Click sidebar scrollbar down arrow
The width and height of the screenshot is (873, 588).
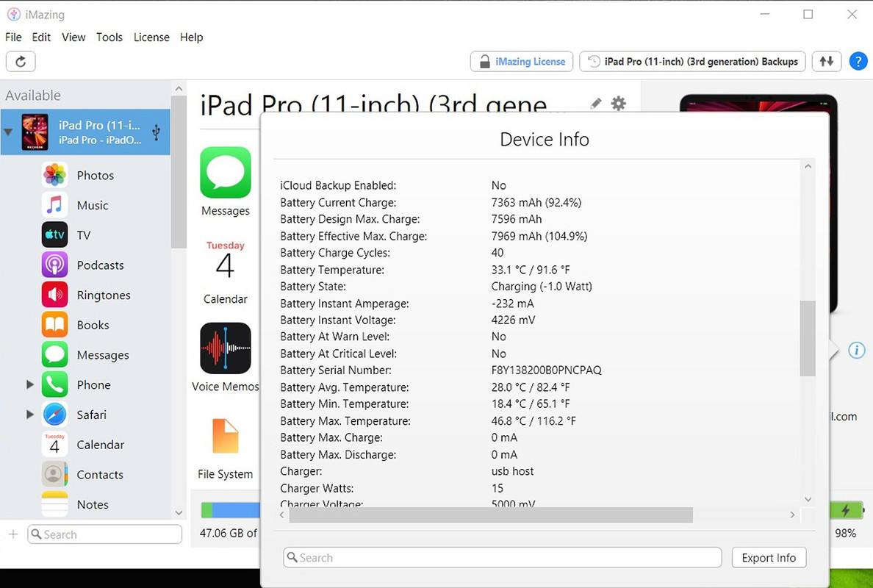[179, 513]
